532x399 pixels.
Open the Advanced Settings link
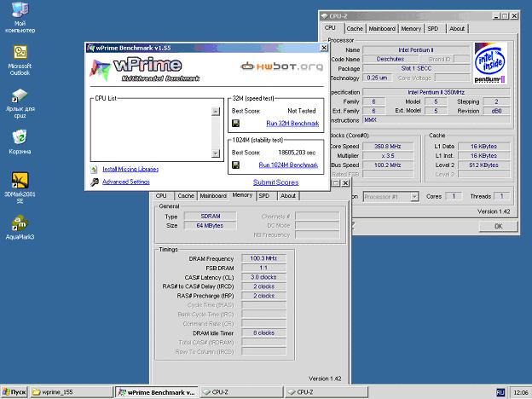pyautogui.click(x=126, y=182)
